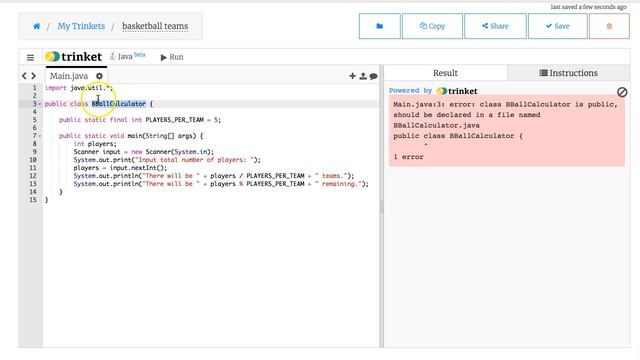Viewport: 640px width, 360px height.
Task: Click the " teams." println line
Action: (214, 176)
